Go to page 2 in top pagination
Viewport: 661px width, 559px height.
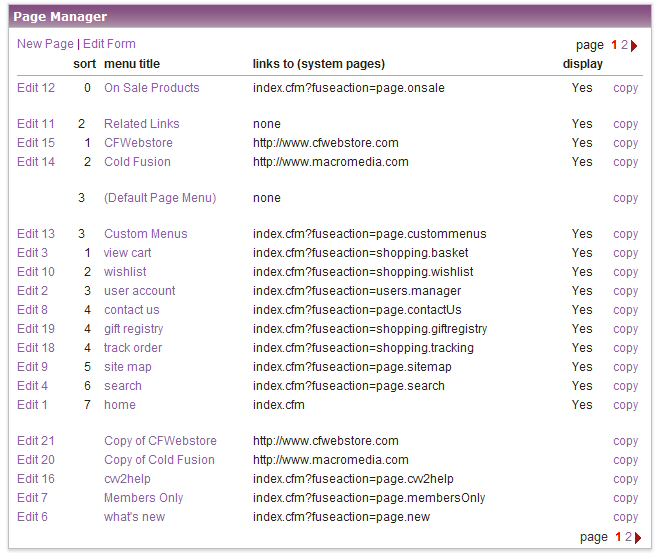click(624, 45)
